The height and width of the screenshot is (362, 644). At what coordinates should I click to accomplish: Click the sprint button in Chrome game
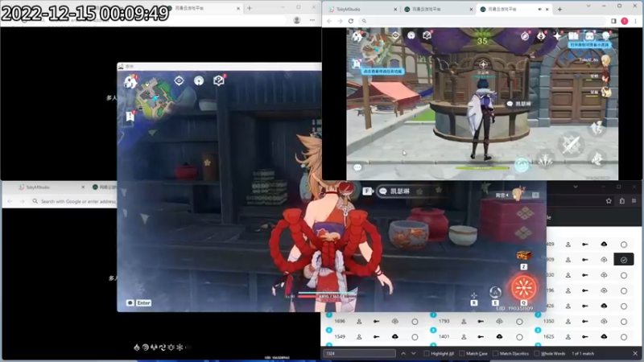597,158
